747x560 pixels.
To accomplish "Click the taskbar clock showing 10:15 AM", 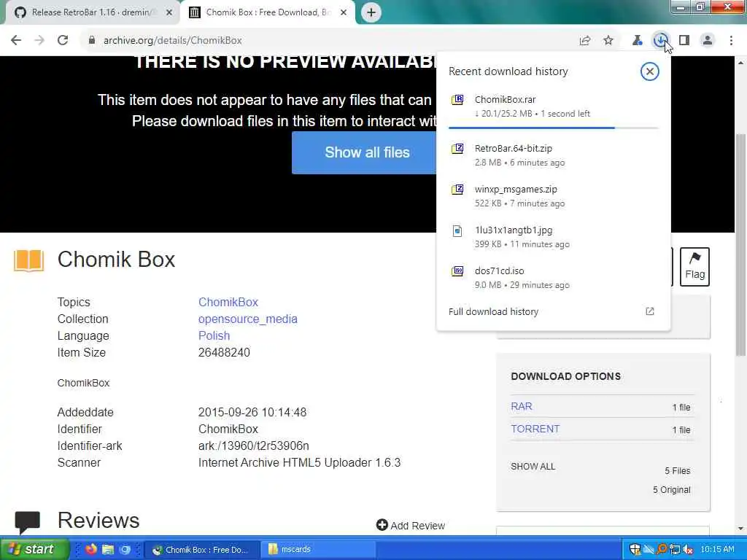I will [x=717, y=549].
